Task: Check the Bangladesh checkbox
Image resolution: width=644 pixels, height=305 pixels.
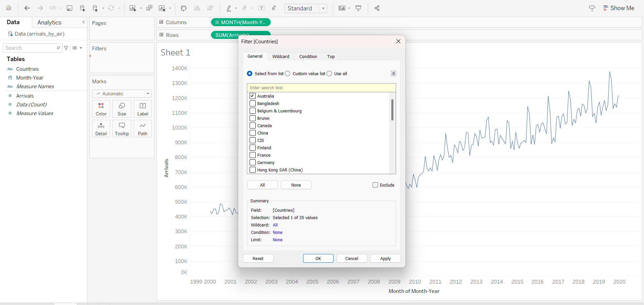Action: [253, 103]
